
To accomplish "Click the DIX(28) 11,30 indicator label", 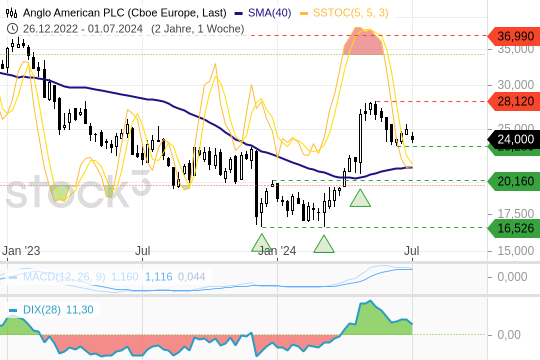I will [58, 310].
